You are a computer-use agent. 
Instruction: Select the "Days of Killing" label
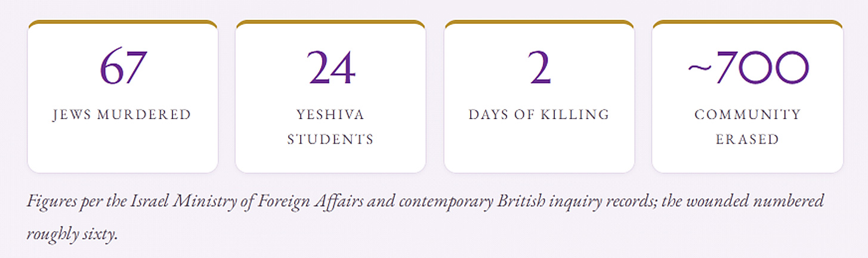(539, 114)
